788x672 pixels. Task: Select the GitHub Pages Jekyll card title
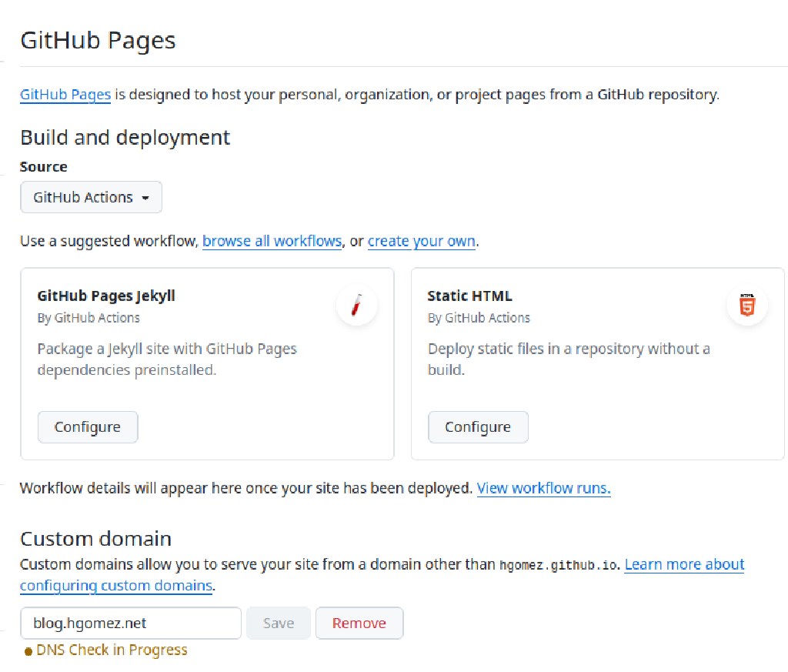[x=106, y=296]
